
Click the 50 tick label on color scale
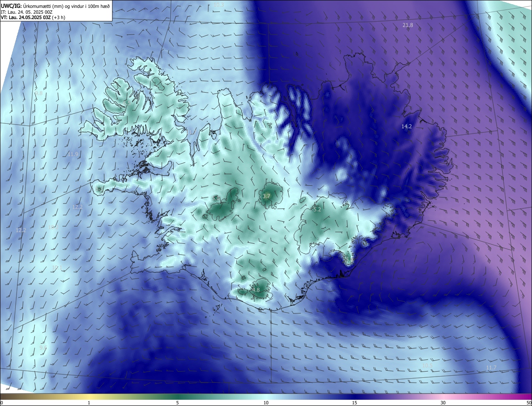click(529, 403)
